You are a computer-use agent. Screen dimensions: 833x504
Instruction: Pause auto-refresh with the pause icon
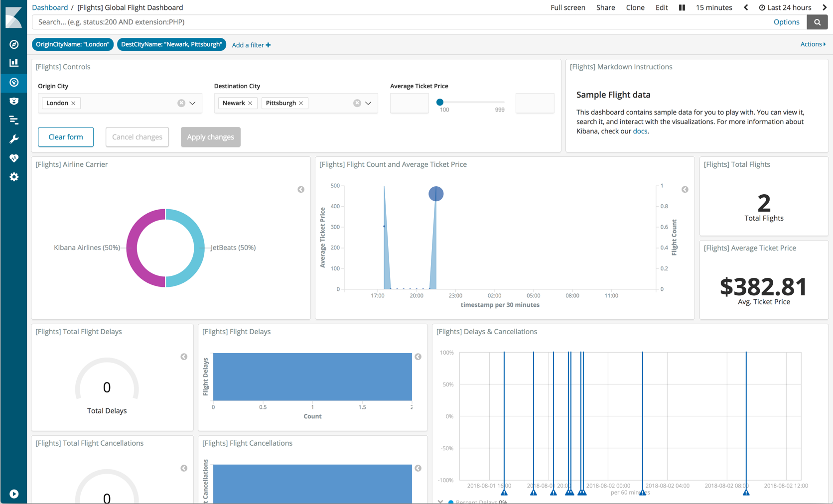[682, 7]
